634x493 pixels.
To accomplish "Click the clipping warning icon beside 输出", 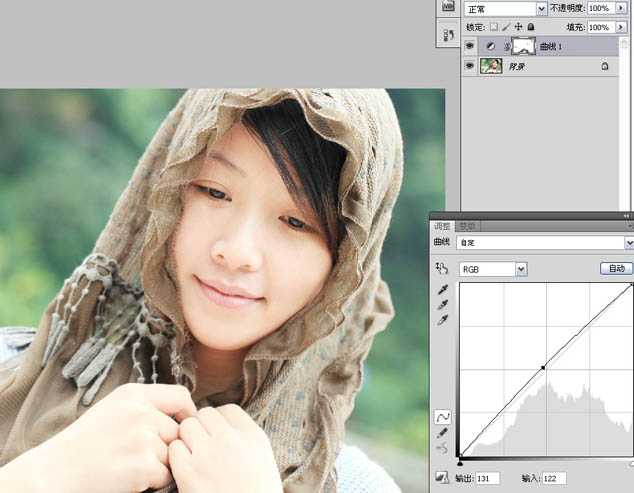I will click(443, 478).
